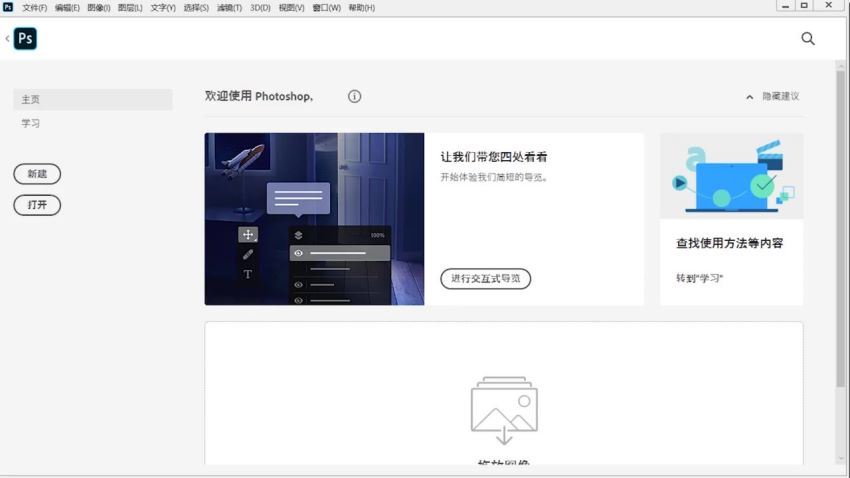The height and width of the screenshot is (478, 850).
Task: Open the search magnifier icon
Action: pos(808,38)
